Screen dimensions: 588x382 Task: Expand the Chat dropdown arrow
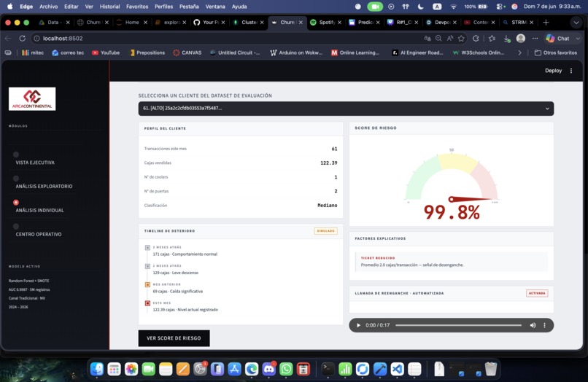point(578,38)
